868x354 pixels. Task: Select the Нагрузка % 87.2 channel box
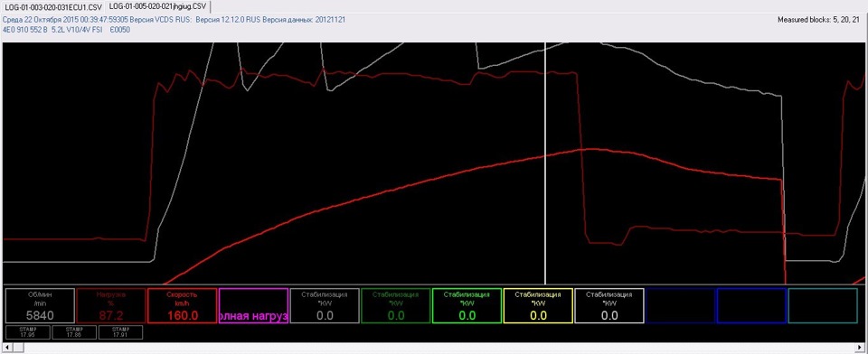111,306
